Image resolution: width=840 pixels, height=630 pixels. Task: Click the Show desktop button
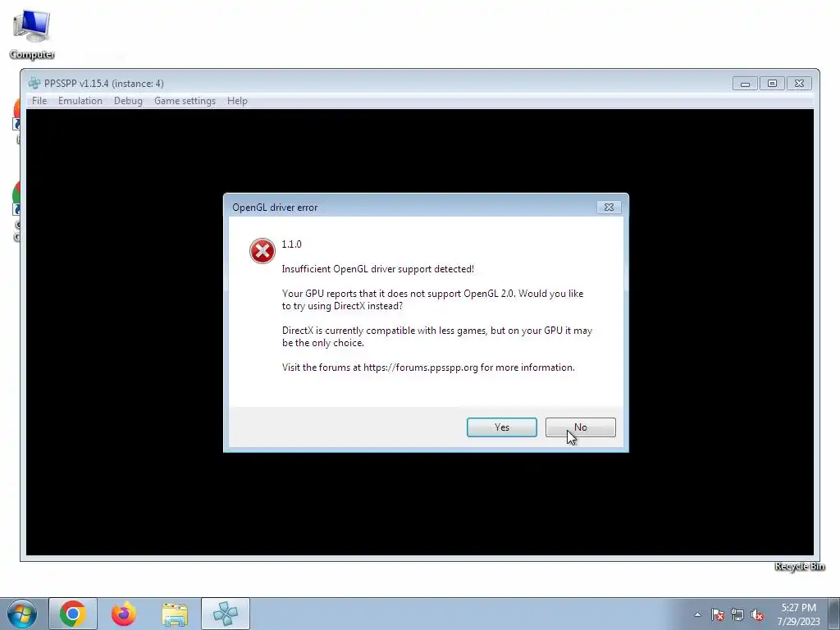pos(834,614)
